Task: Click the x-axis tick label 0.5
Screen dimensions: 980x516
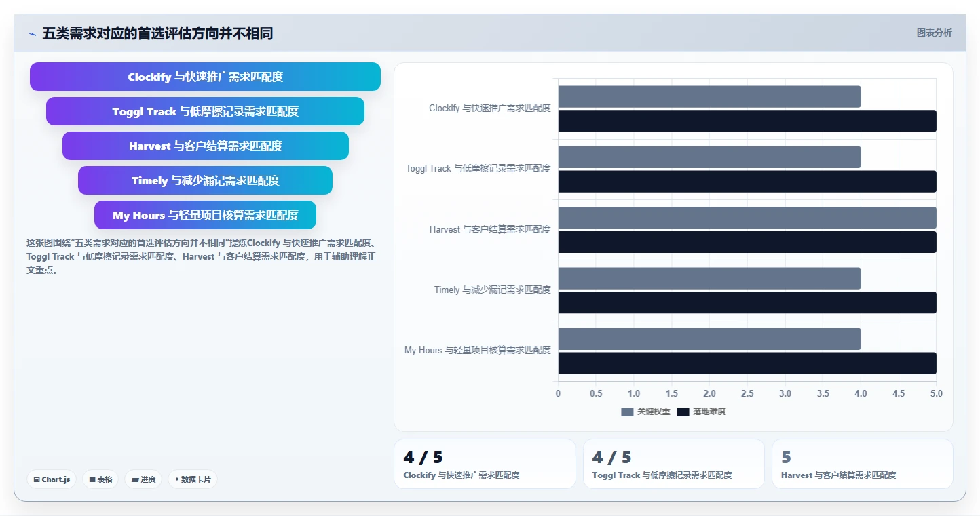Action: click(x=596, y=393)
